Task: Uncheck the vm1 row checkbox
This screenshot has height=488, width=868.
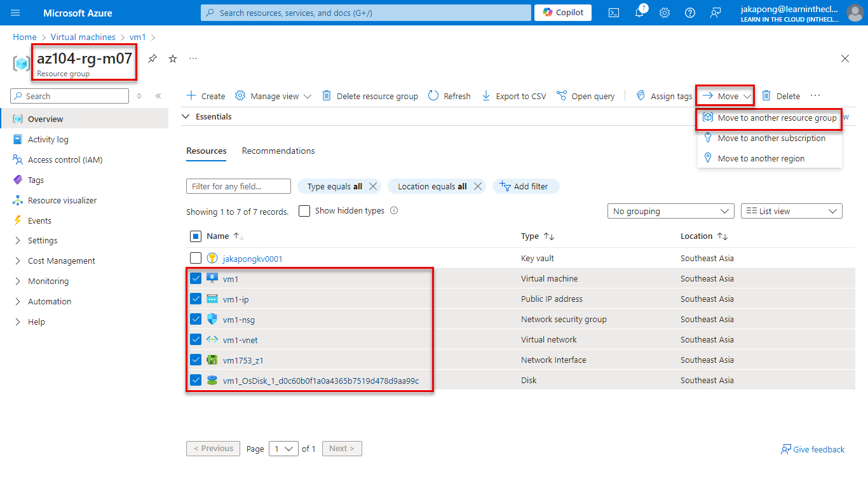Action: click(196, 279)
